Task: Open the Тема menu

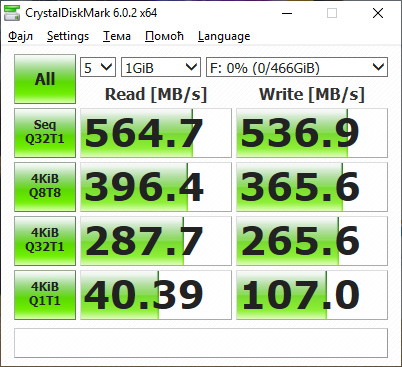Action: click(x=117, y=36)
